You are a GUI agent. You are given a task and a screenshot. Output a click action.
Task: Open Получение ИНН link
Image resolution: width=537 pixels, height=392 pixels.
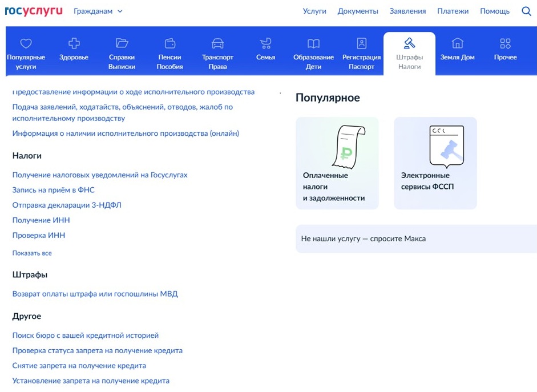tap(41, 220)
